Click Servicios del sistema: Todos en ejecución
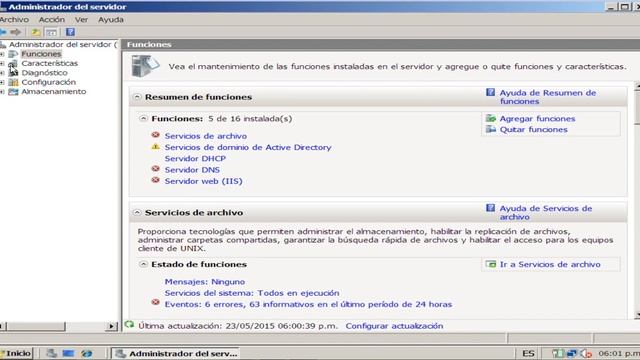 [252, 293]
